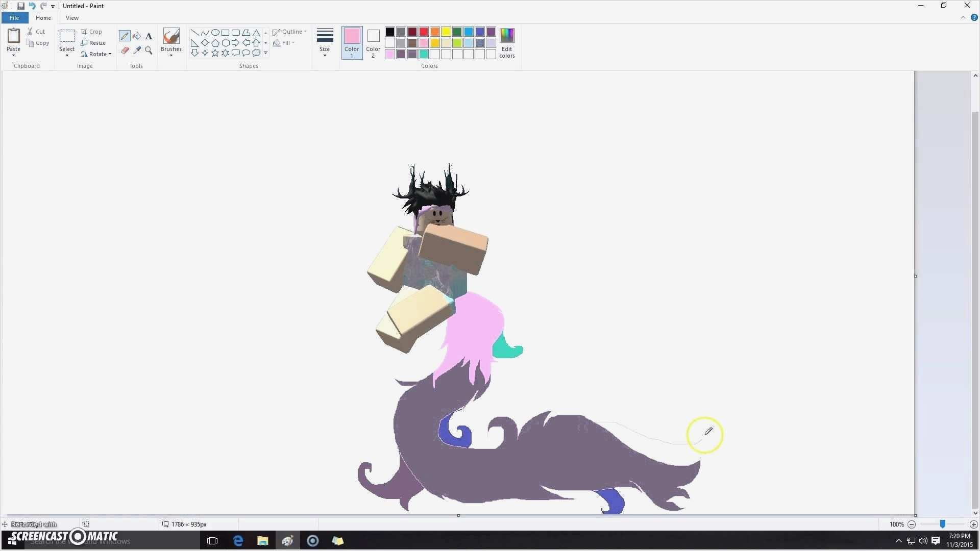980x551 pixels.
Task: Pick the red color swatch
Action: click(423, 32)
